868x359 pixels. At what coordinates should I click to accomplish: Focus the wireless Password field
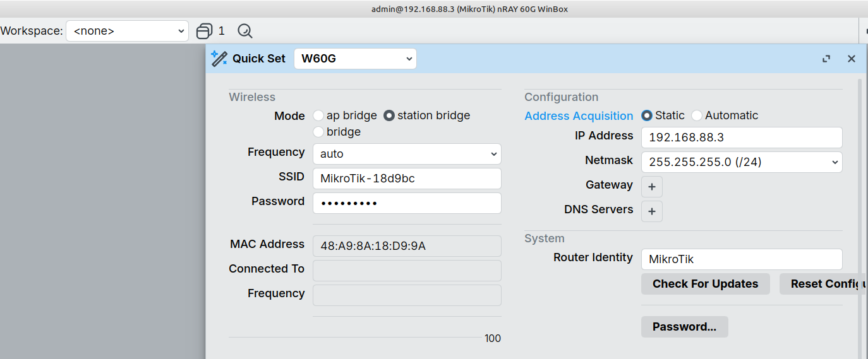pos(407,203)
